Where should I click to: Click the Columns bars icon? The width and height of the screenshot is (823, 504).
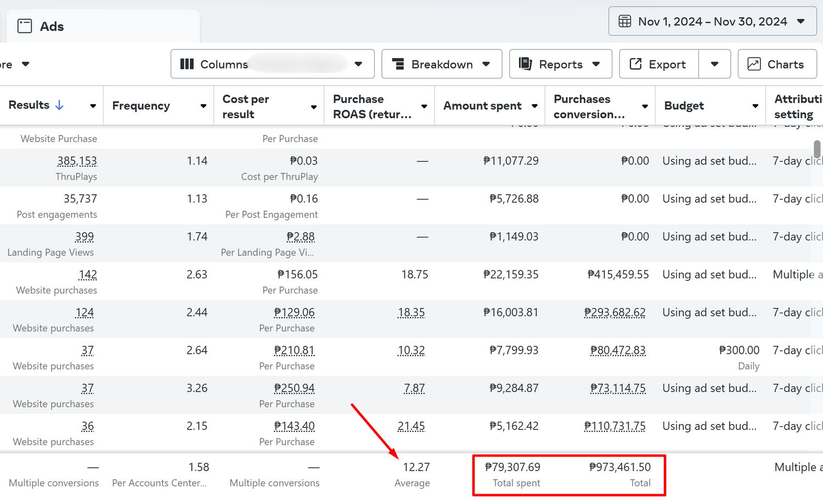187,64
